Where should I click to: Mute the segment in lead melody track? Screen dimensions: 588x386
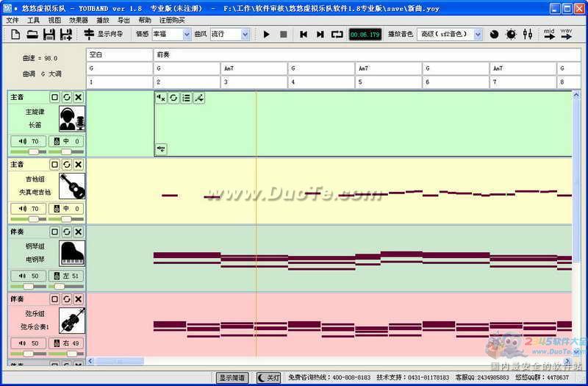pos(161,98)
